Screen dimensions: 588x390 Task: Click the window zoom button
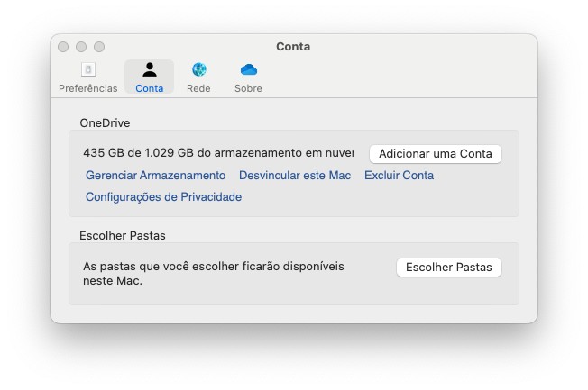click(99, 47)
